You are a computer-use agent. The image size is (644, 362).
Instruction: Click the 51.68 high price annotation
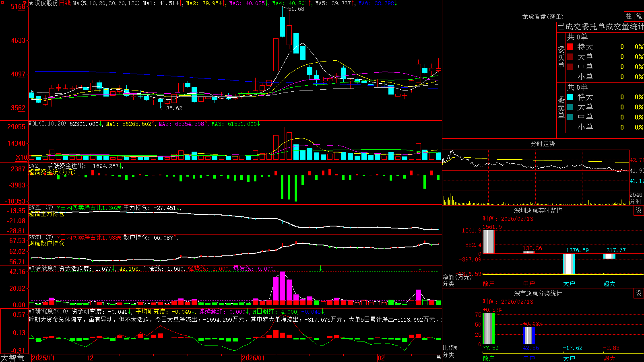[296, 9]
